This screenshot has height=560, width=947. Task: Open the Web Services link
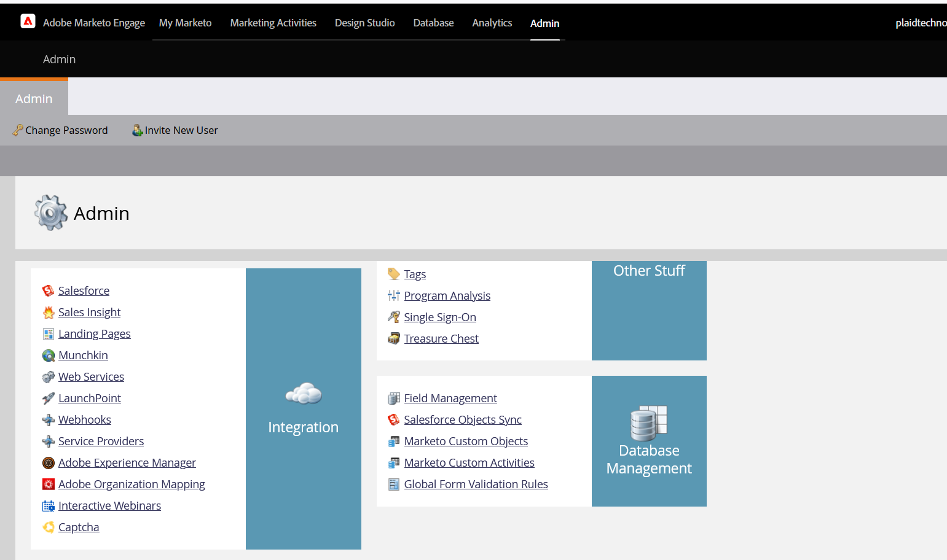pyautogui.click(x=91, y=376)
